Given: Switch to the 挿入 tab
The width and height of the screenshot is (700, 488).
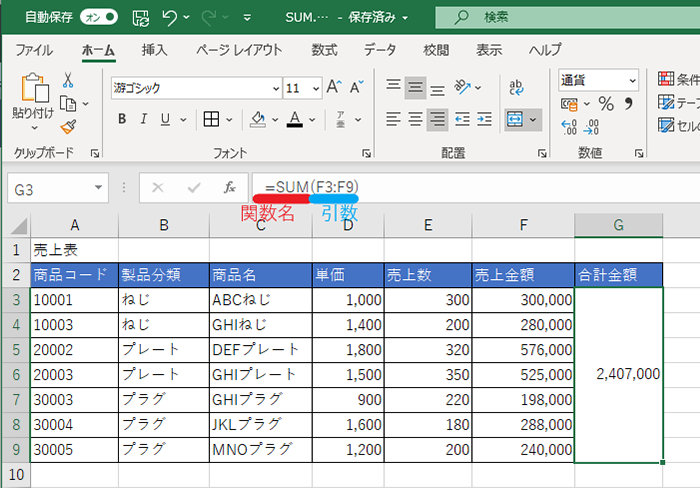Looking at the screenshot, I should [154, 50].
